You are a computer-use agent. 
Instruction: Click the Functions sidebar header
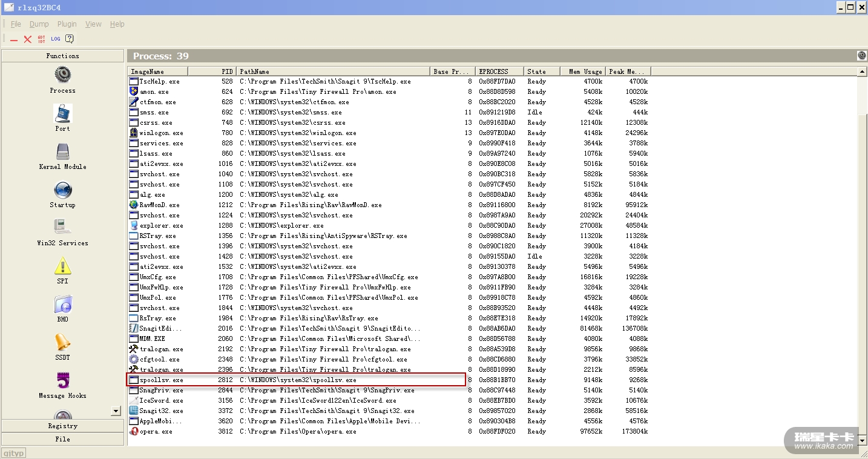63,56
